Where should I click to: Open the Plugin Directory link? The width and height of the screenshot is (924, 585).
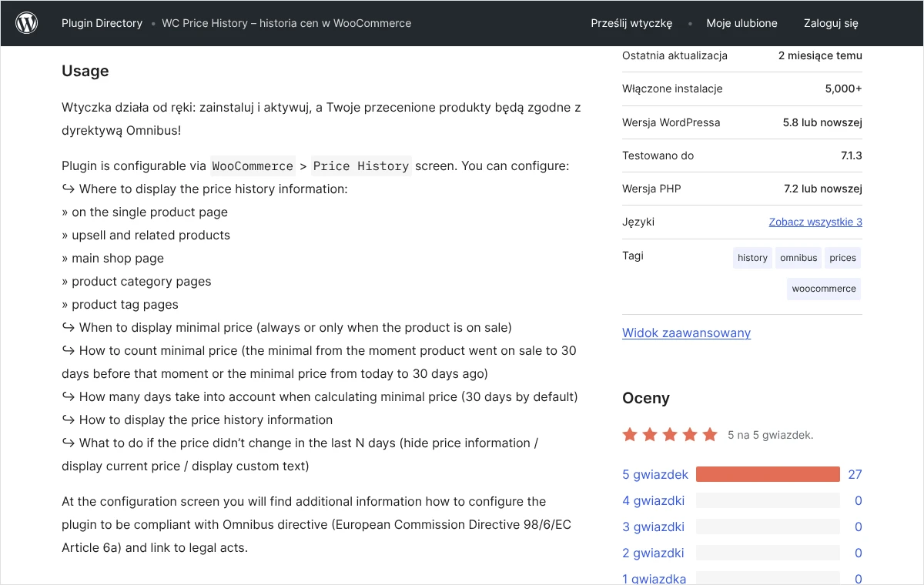pyautogui.click(x=102, y=23)
